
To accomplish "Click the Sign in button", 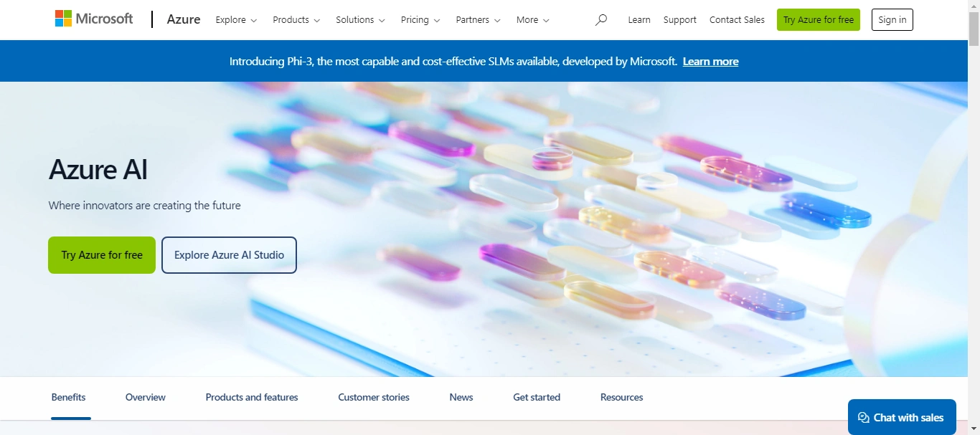I will coord(892,20).
